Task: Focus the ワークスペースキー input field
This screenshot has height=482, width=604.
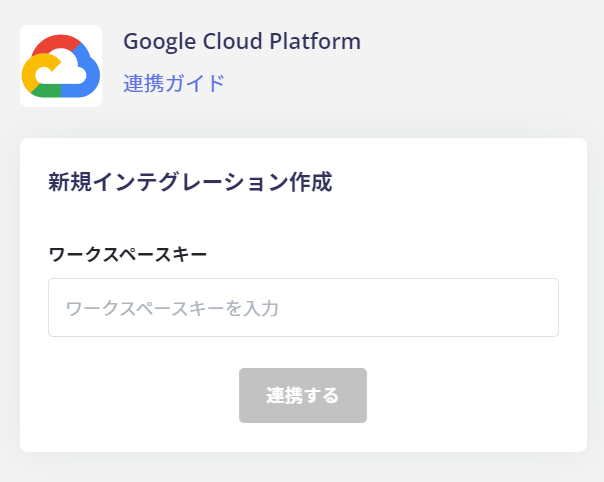Action: 304,307
